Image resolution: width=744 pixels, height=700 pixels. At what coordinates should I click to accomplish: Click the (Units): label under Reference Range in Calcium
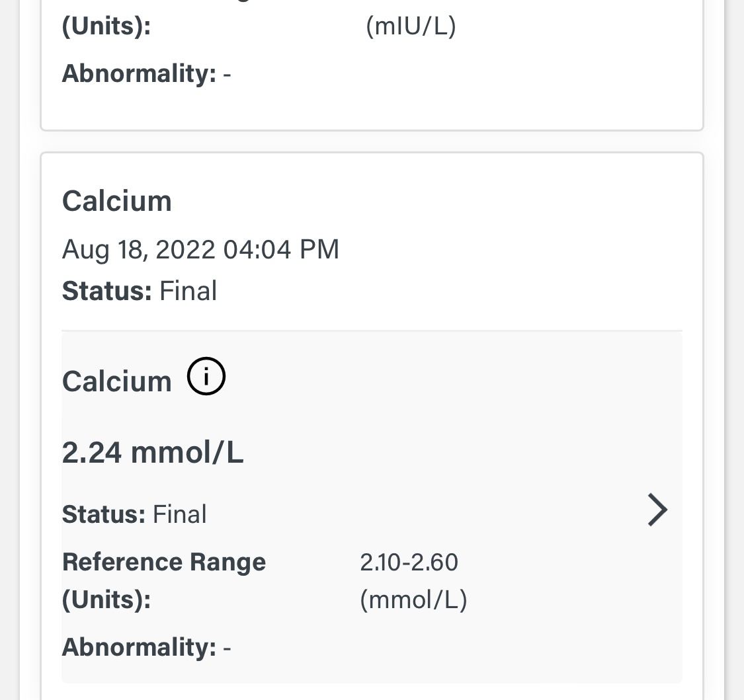click(x=106, y=600)
